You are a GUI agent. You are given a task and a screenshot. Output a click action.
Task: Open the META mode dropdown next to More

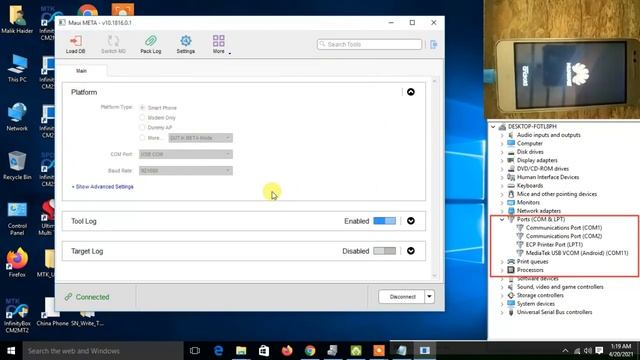click(200, 138)
